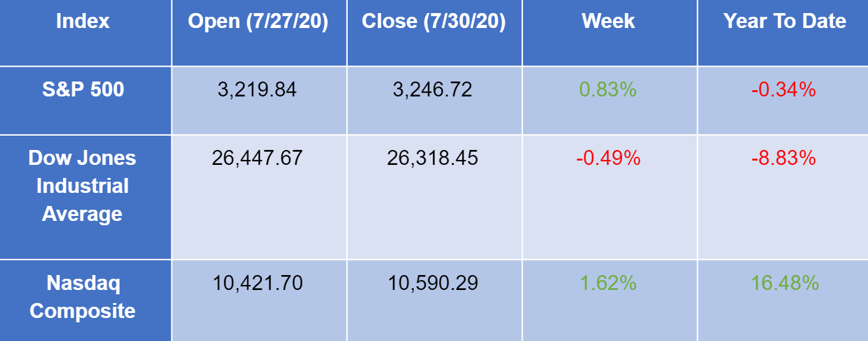Click the S&P 500 year-to-date -0.34%

pyautogui.click(x=784, y=90)
